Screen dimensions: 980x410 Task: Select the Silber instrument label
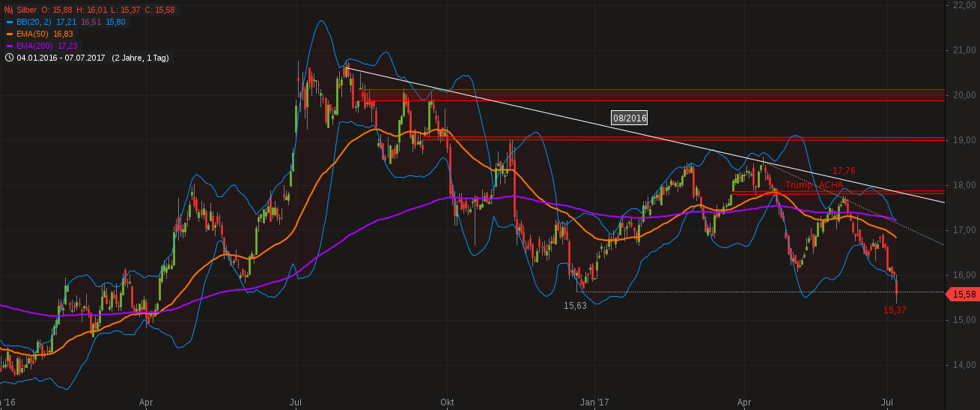[x=28, y=10]
